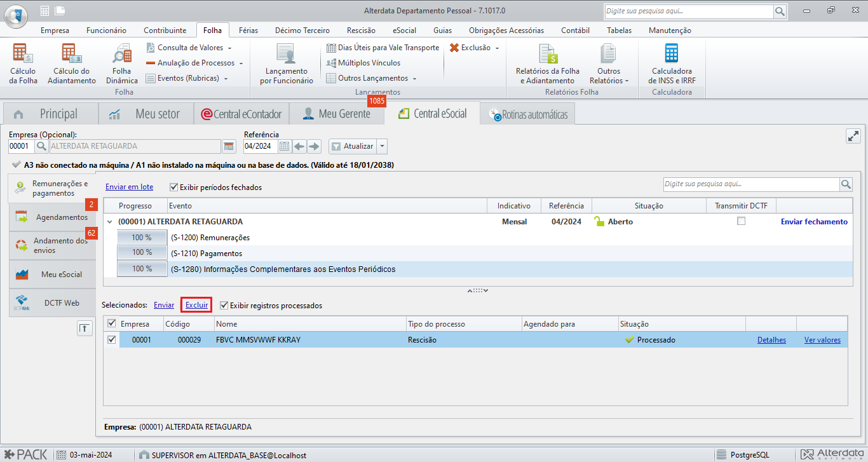Viewport: 868px width, 462px height.
Task: Toggle Exibir períodos fechados checkbox
Action: [x=174, y=187]
